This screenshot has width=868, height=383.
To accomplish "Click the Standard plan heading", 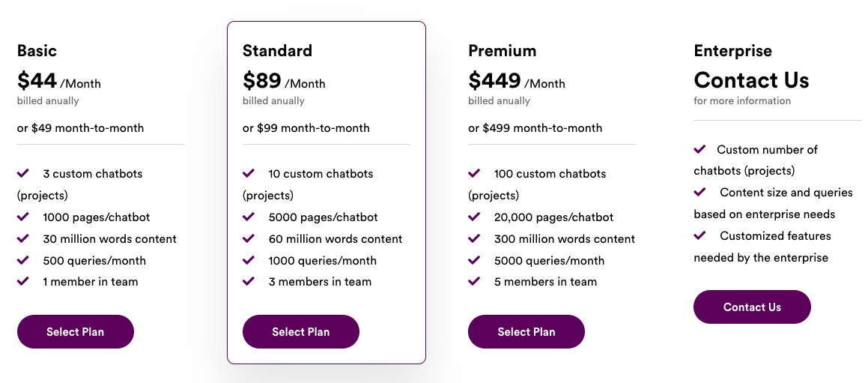I will 277,51.
